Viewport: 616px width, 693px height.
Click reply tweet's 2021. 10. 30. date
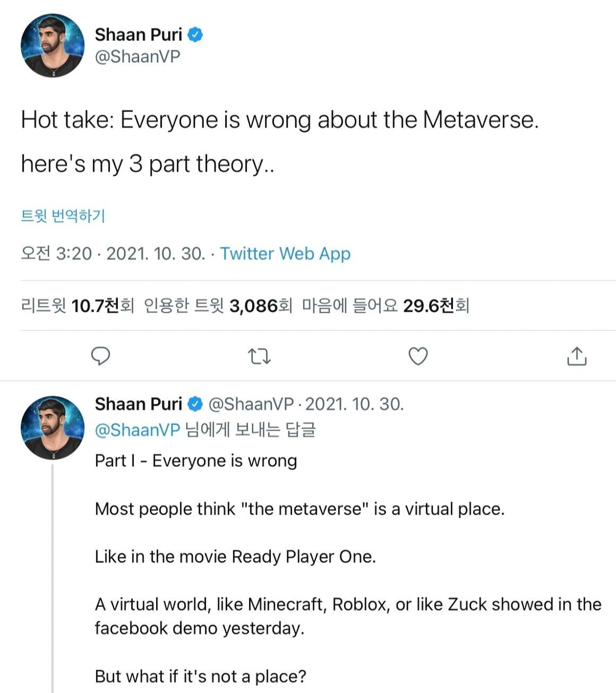[354, 404]
